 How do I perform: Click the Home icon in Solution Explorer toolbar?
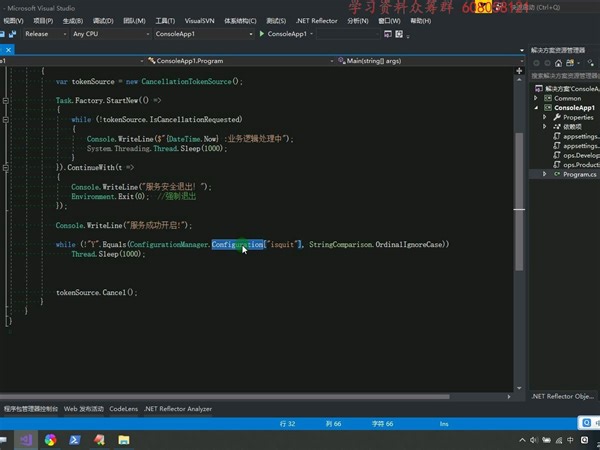[558, 63]
